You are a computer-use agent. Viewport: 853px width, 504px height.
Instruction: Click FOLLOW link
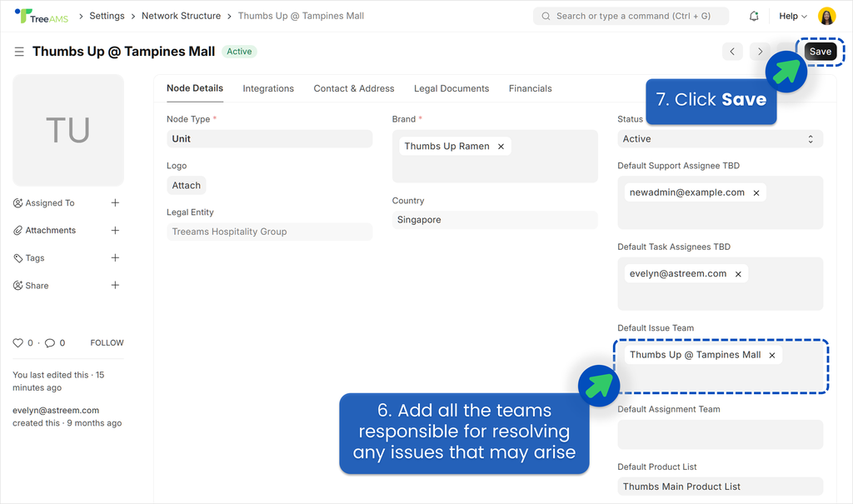coord(107,343)
